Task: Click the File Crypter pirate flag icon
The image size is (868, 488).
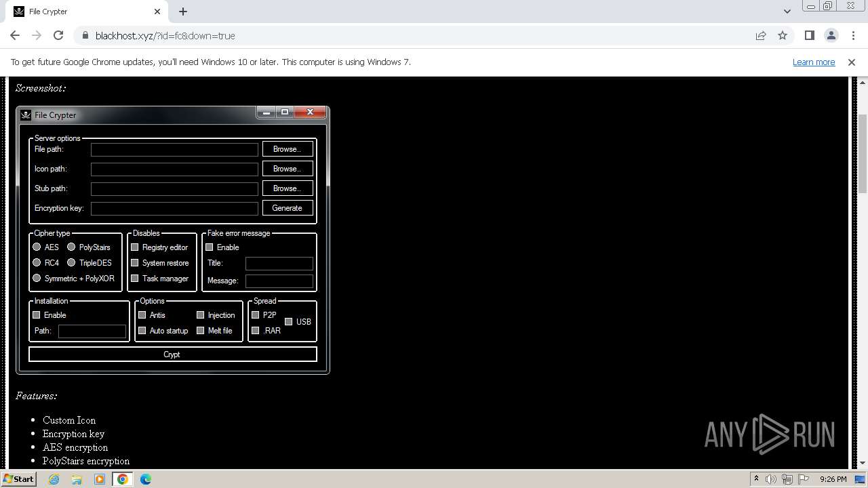Action: 26,115
